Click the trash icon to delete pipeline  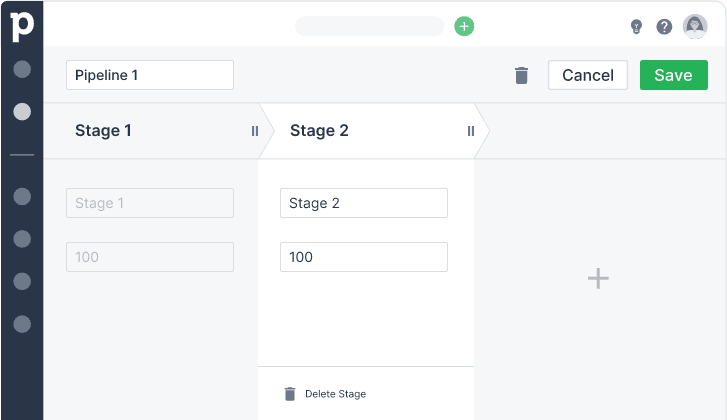coord(521,76)
